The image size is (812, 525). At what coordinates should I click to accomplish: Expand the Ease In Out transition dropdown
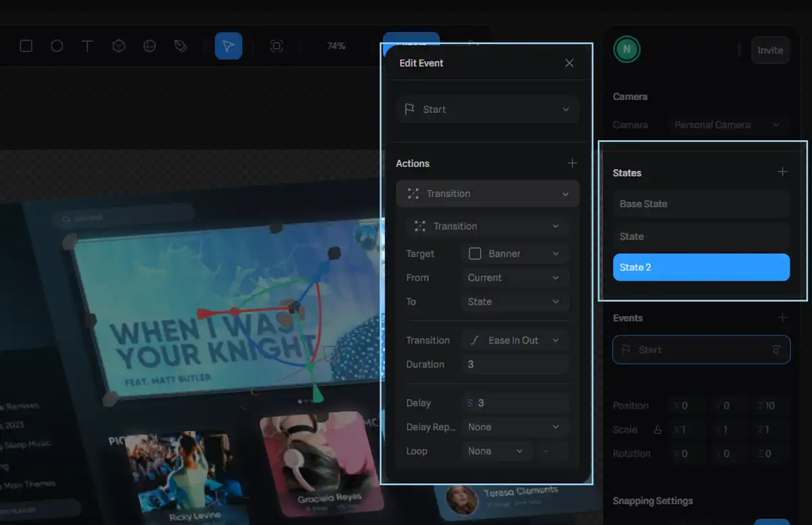point(514,340)
